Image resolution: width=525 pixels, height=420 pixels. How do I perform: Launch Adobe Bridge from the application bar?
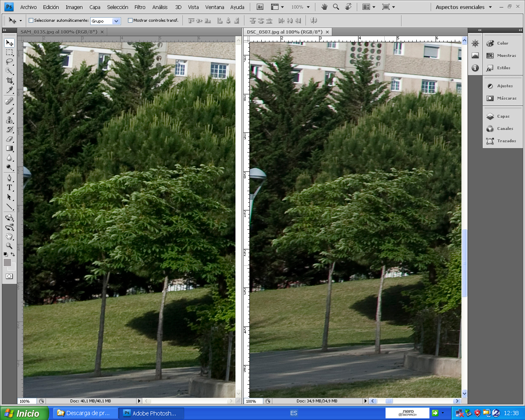[x=260, y=7]
